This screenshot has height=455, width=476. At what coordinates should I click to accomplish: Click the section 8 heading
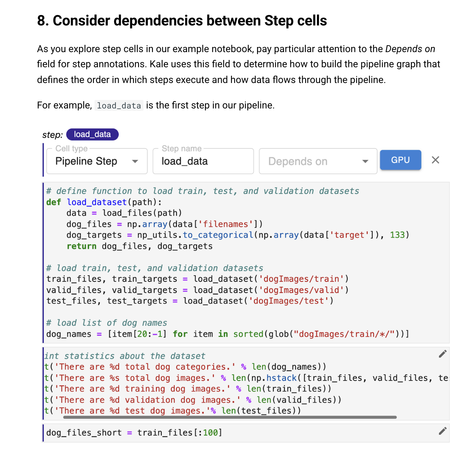pyautogui.click(x=182, y=21)
